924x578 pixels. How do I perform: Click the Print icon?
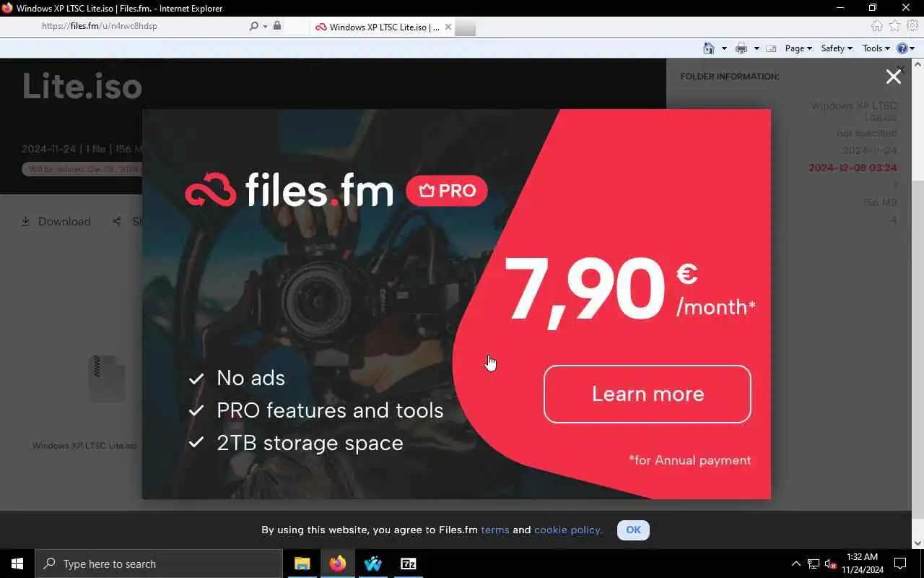pos(741,48)
